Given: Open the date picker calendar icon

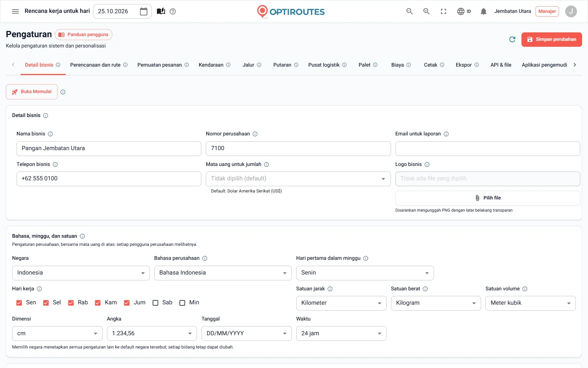Looking at the screenshot, I should (144, 11).
